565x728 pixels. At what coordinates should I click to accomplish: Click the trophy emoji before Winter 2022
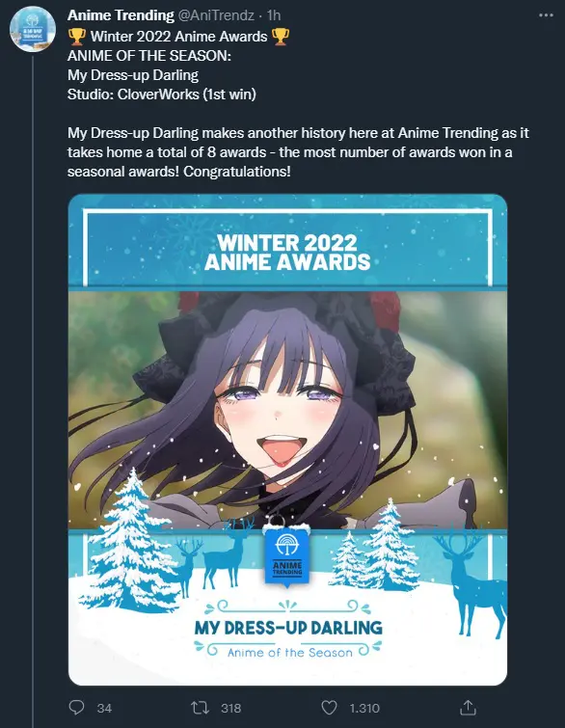click(77, 37)
